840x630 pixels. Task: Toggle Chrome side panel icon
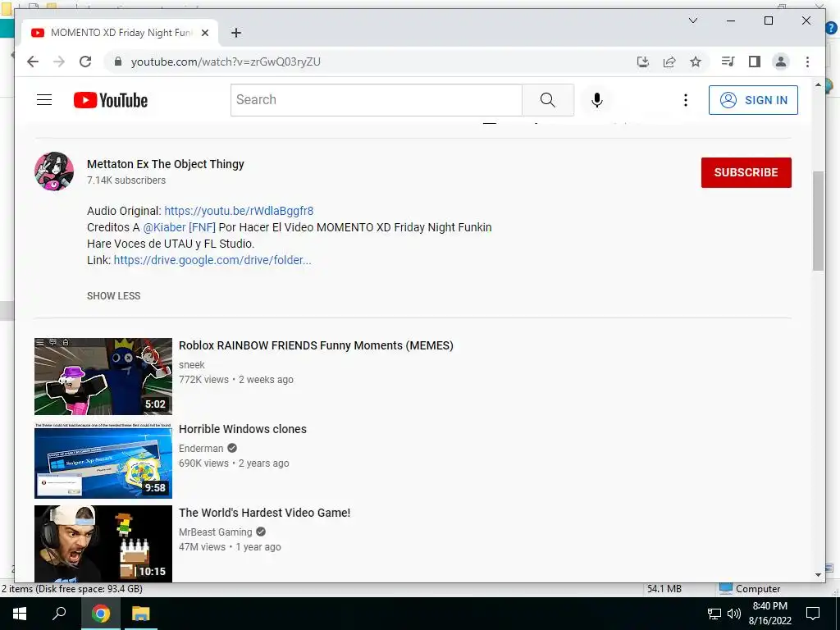coord(755,62)
